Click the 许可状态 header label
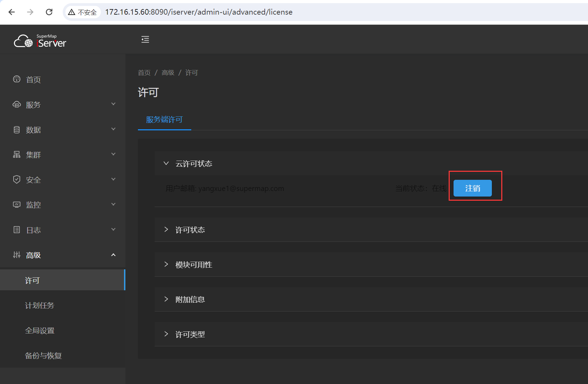 point(190,230)
